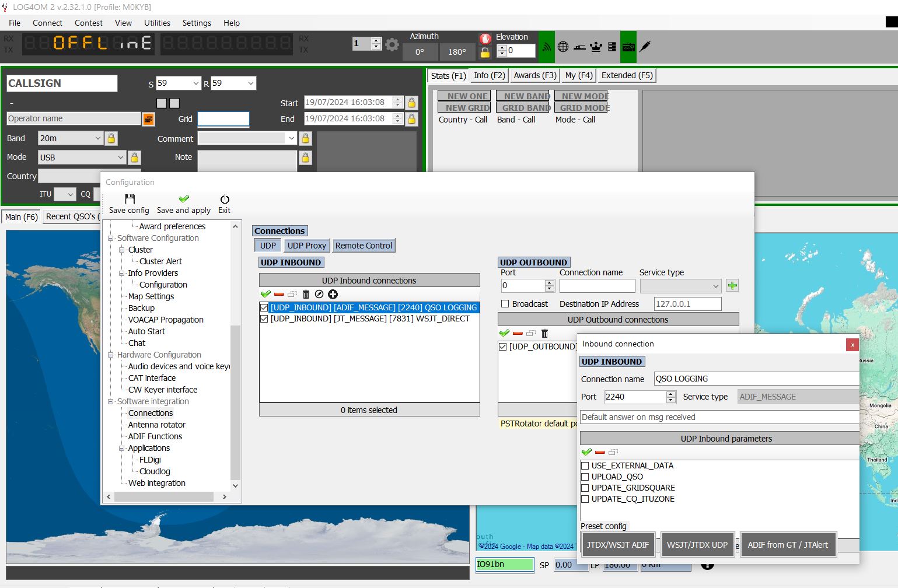The width and height of the screenshot is (898, 588).
Task: Enable the Broadcast checkbox
Action: [505, 304]
